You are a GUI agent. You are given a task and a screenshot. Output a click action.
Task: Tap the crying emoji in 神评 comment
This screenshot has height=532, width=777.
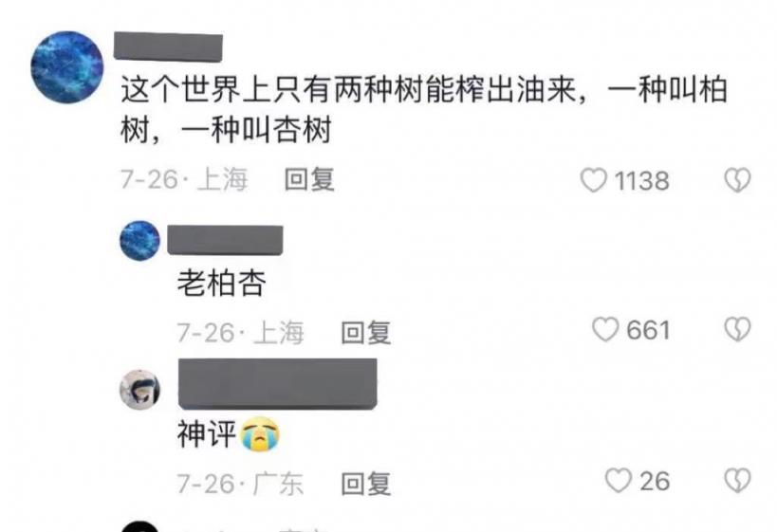[x=260, y=434]
